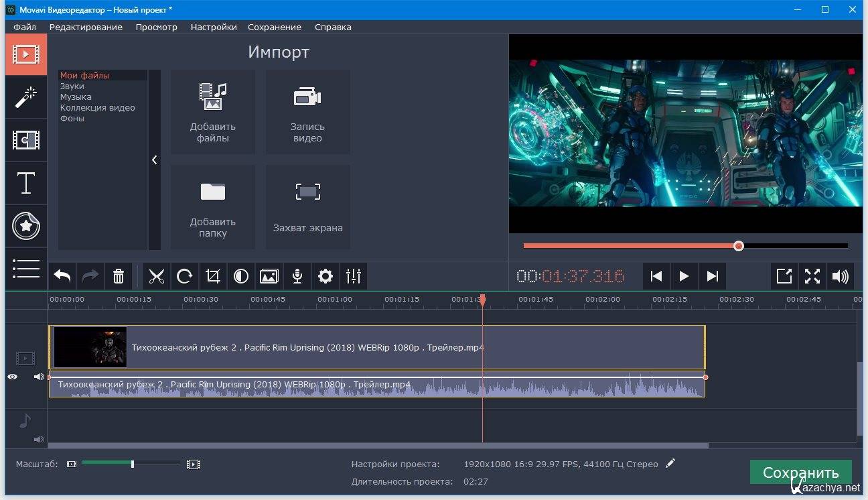Screen dimensions: 868x500
Task: Redo the last undone action
Action: [90, 276]
